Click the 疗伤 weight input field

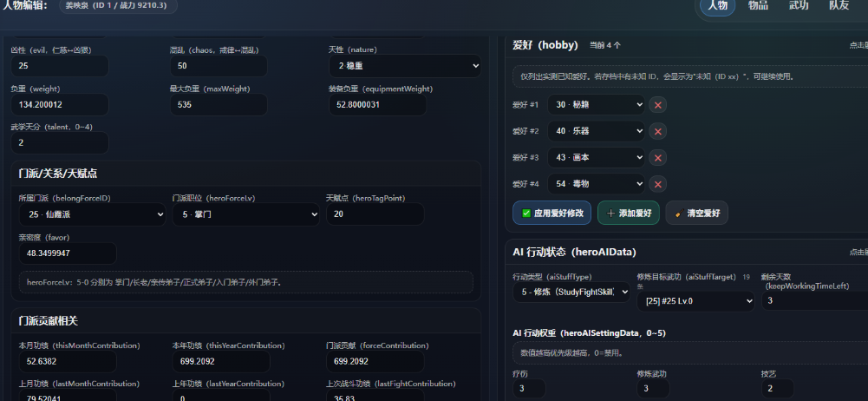(x=529, y=389)
